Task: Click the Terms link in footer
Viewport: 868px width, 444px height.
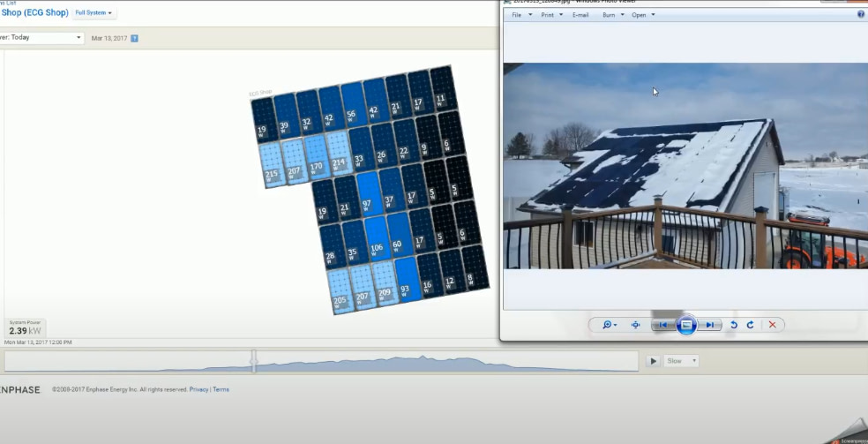Action: [221, 390]
